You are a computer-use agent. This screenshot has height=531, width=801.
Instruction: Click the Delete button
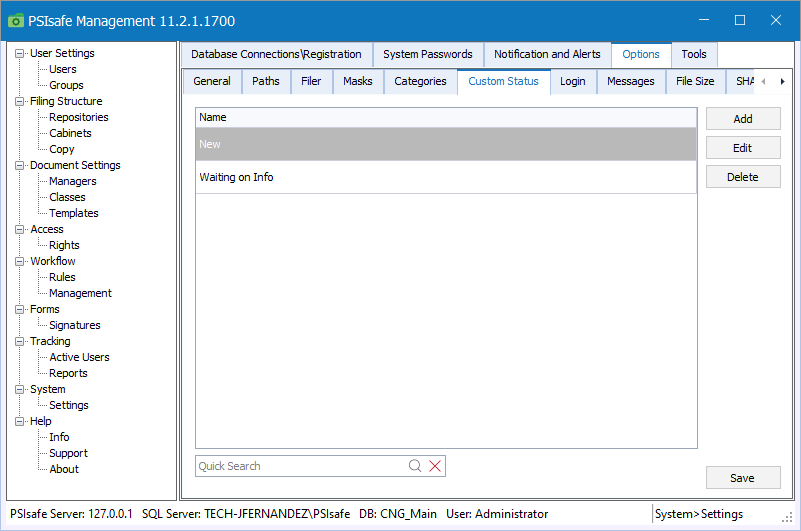pos(743,177)
